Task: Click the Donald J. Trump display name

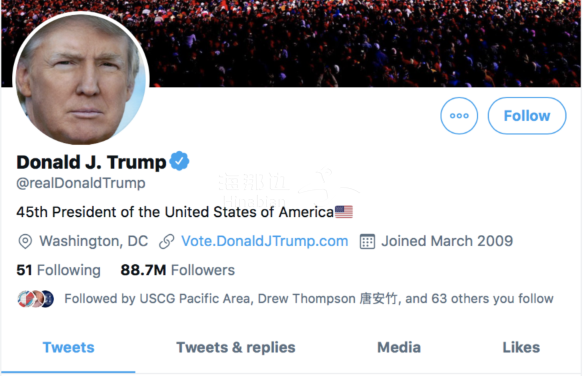Action: pyautogui.click(x=91, y=162)
